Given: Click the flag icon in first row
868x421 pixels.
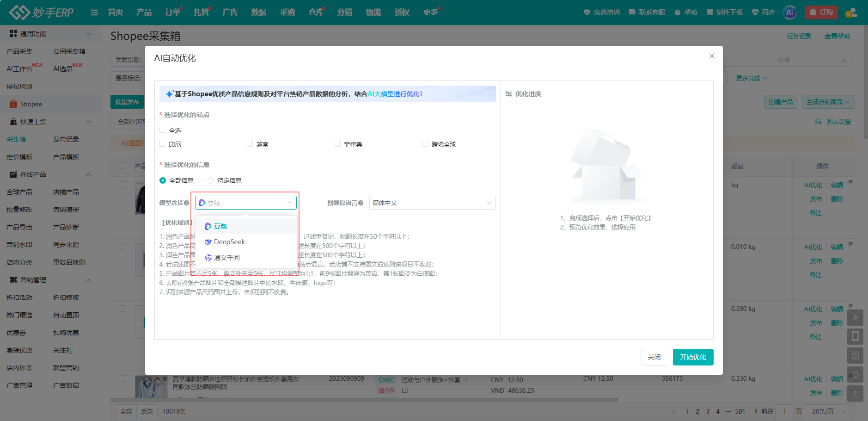Looking at the screenshot, I should (850, 182).
